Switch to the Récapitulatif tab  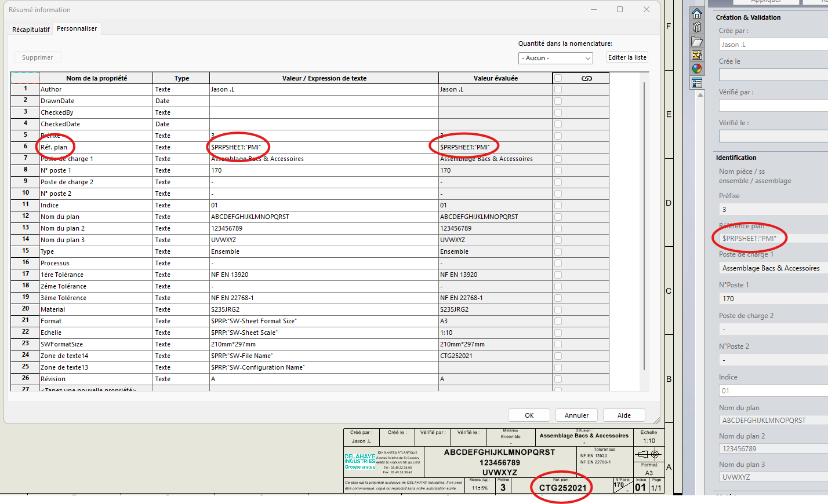pyautogui.click(x=31, y=30)
